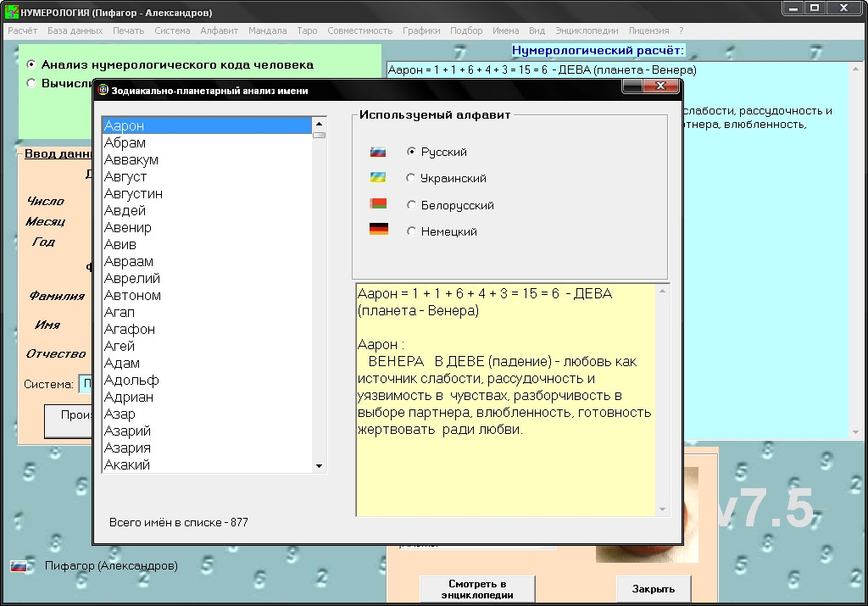Screen dimensions: 868x606
Task: Open the ? help menu
Action: pos(682,31)
